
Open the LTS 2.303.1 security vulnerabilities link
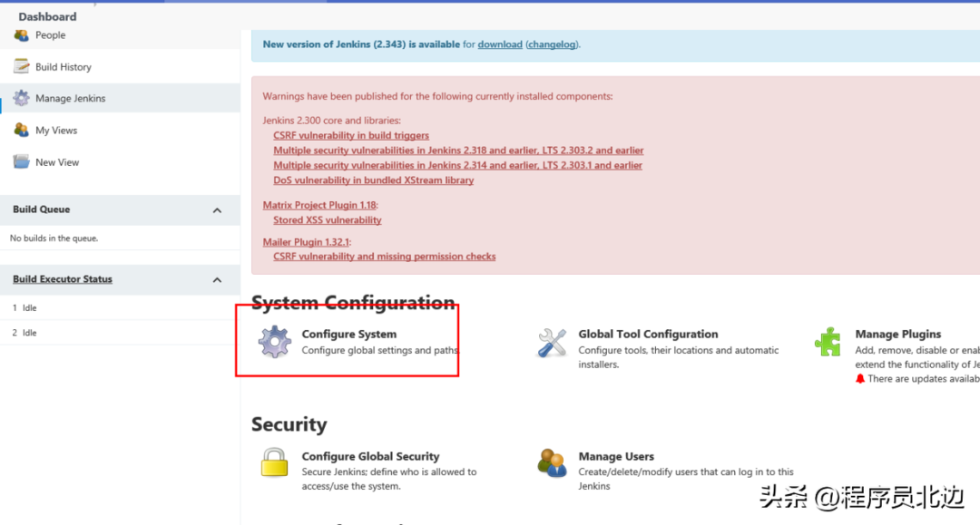pyautogui.click(x=457, y=165)
